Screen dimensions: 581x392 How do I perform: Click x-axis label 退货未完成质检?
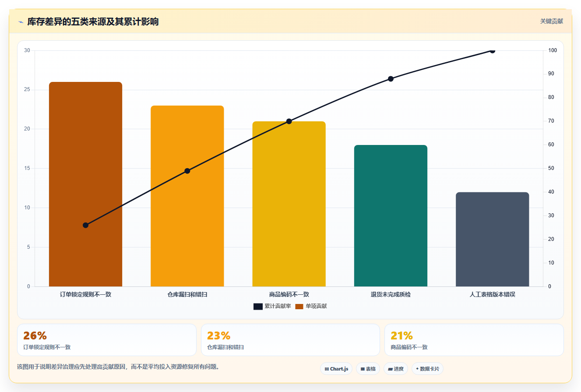pos(391,294)
